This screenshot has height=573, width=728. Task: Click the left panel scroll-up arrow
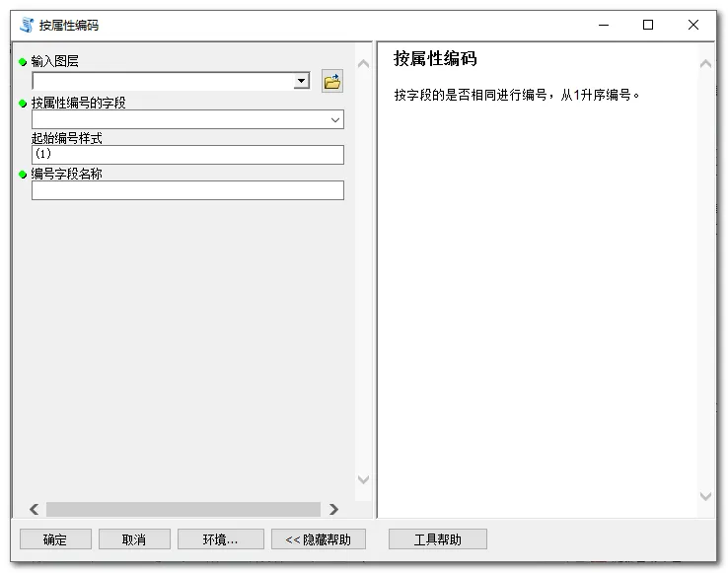[x=364, y=64]
